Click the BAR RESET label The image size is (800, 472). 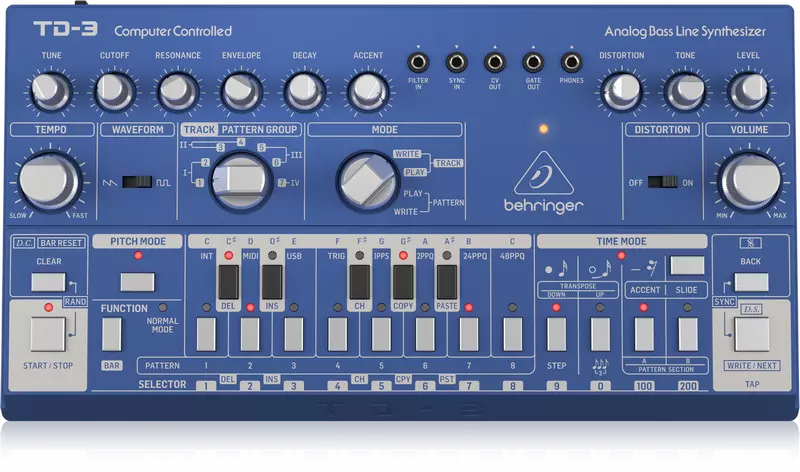[x=61, y=243]
